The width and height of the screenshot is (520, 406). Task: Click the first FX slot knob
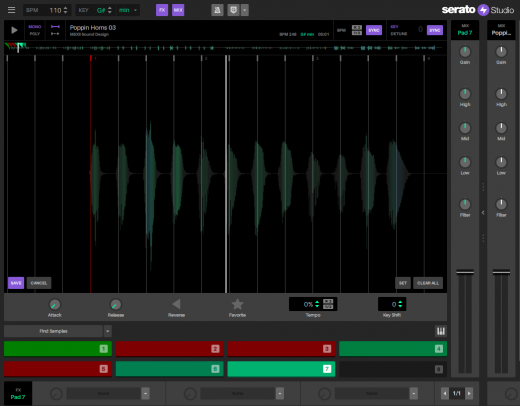coord(56,394)
